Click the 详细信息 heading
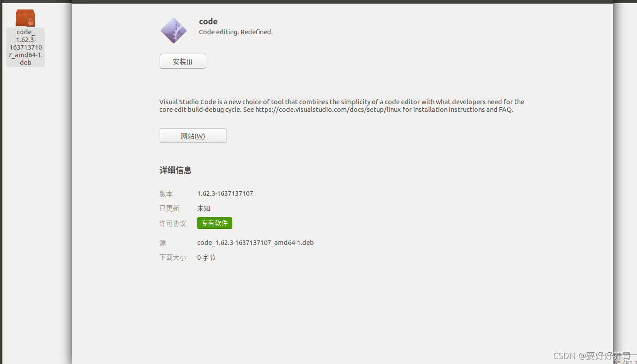The image size is (637, 364). [175, 170]
